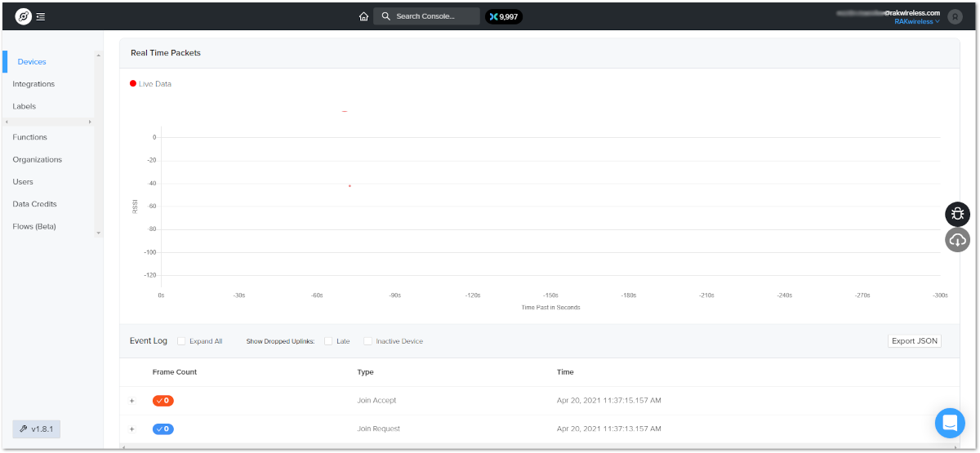The width and height of the screenshot is (980, 453).
Task: Expand the Join Accept event row
Action: click(131, 401)
